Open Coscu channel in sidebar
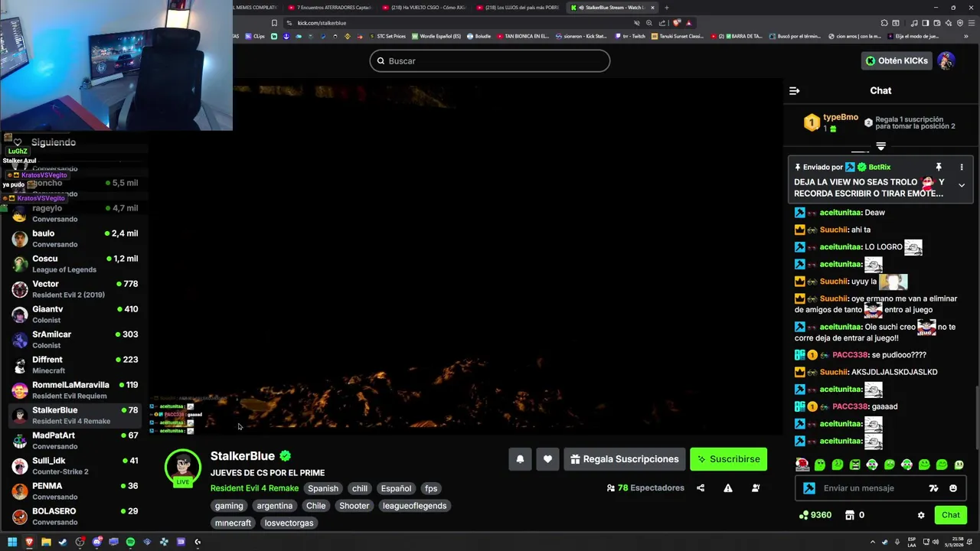The image size is (980, 551). point(74,264)
